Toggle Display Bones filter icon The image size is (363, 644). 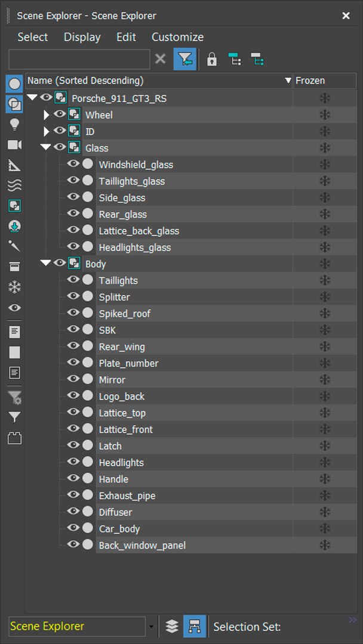click(15, 246)
